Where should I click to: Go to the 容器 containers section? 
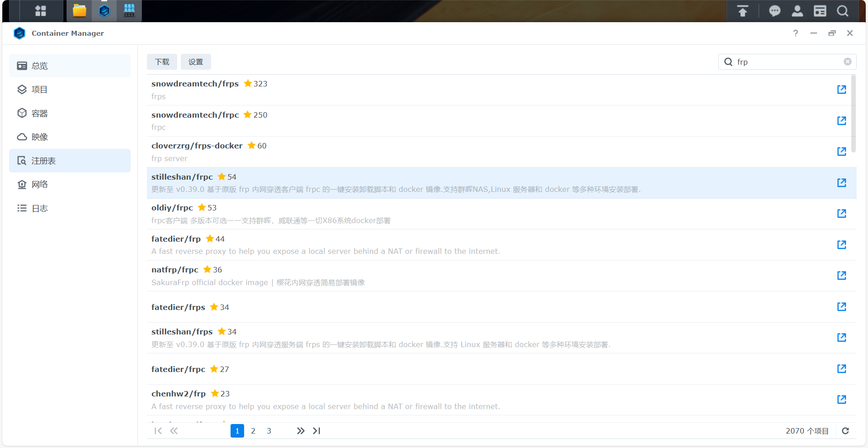(70, 113)
